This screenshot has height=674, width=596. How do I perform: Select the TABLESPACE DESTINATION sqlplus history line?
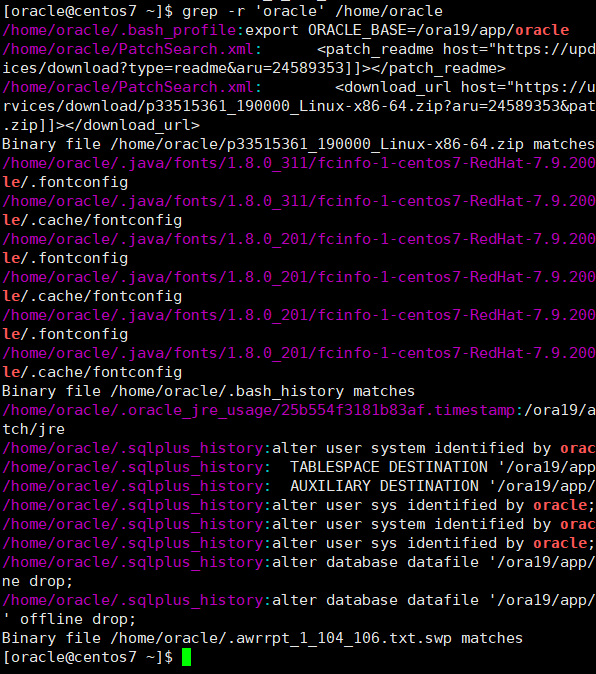(299, 467)
